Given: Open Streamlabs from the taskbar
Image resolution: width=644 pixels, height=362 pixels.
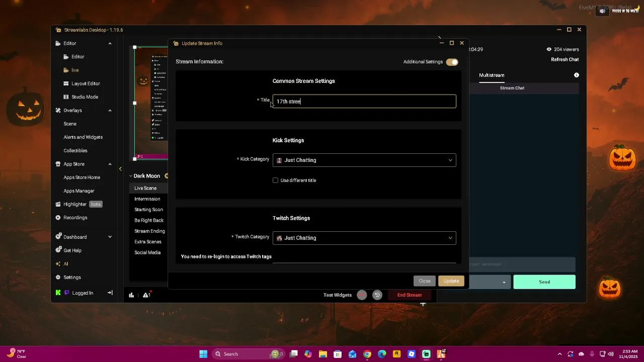Looking at the screenshot, I should click(x=426, y=354).
